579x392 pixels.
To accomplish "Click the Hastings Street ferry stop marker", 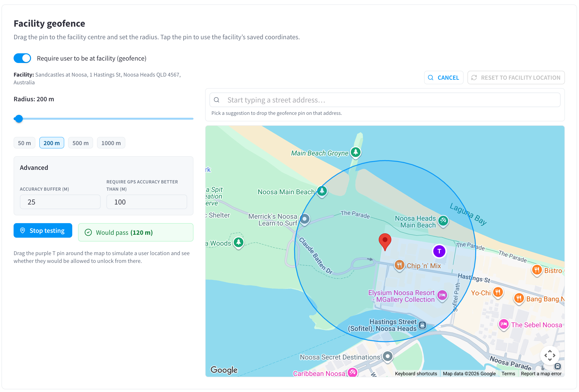I will click(x=422, y=325).
